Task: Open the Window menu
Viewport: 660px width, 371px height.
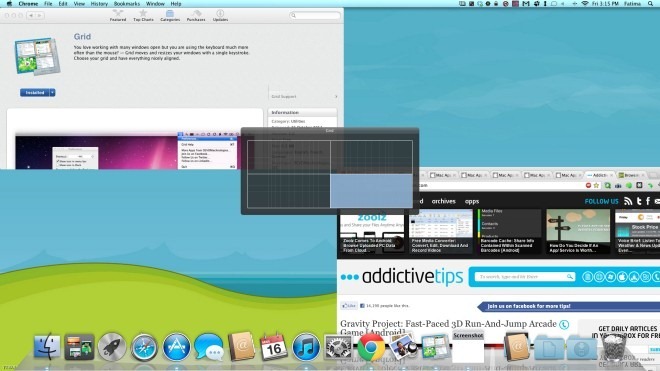Action: [155, 4]
